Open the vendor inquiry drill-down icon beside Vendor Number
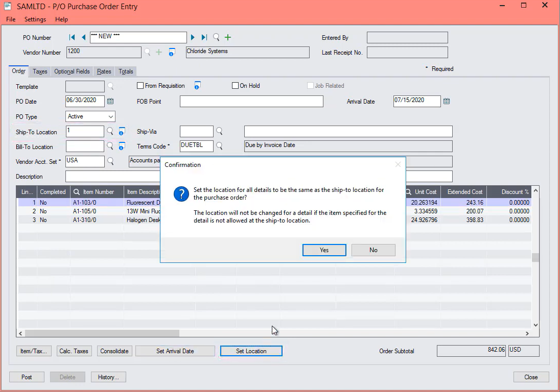560x392 pixels. (x=172, y=53)
